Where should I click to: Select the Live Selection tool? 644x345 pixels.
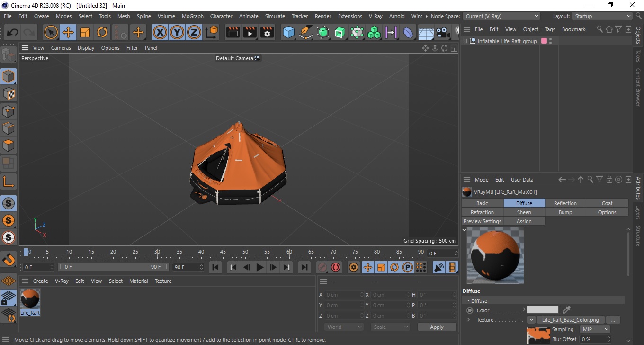(x=51, y=32)
